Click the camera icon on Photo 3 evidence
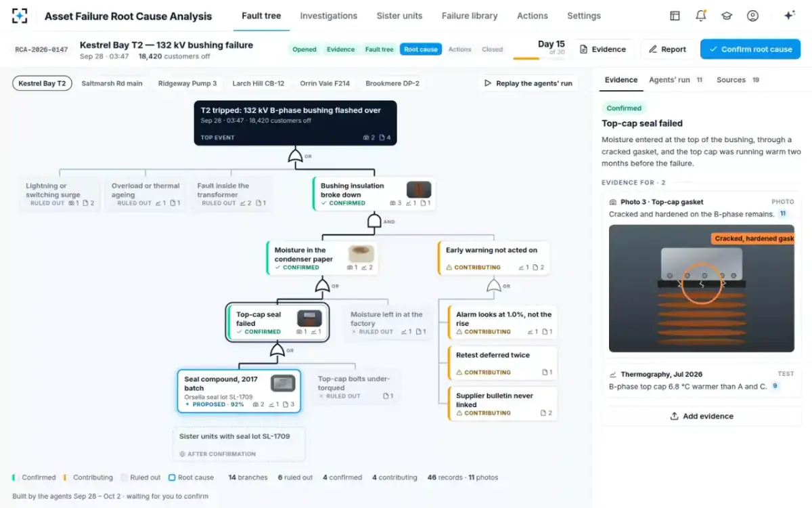Viewport: 812px width, 508px height. click(613, 202)
